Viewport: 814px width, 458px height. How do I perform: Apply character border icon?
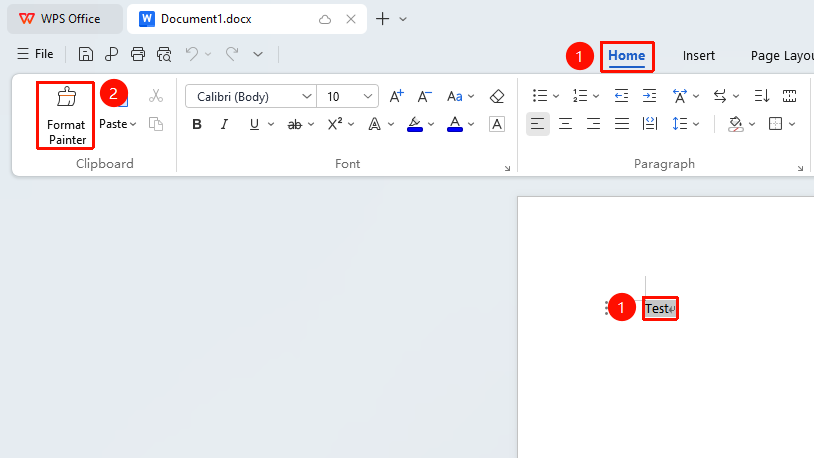click(497, 124)
